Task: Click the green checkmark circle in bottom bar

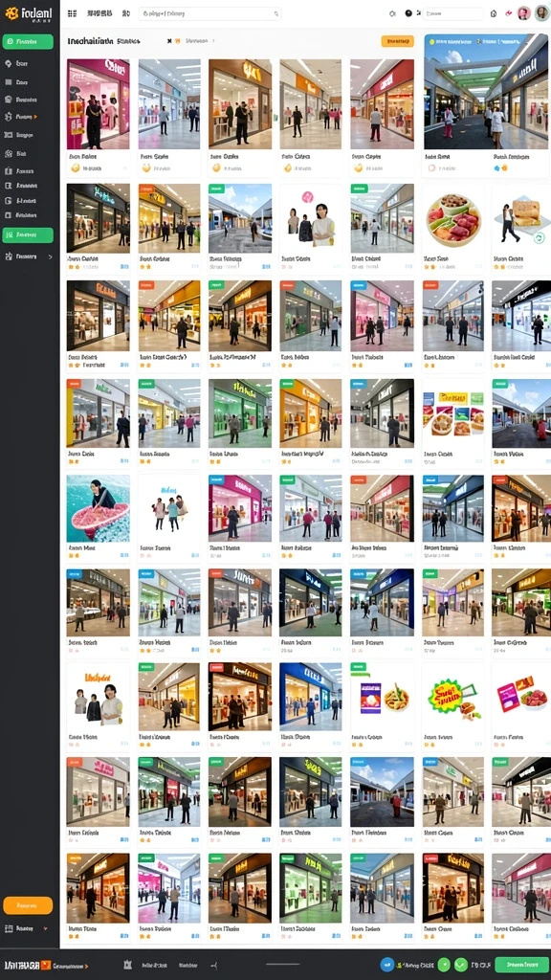Action: (x=461, y=965)
